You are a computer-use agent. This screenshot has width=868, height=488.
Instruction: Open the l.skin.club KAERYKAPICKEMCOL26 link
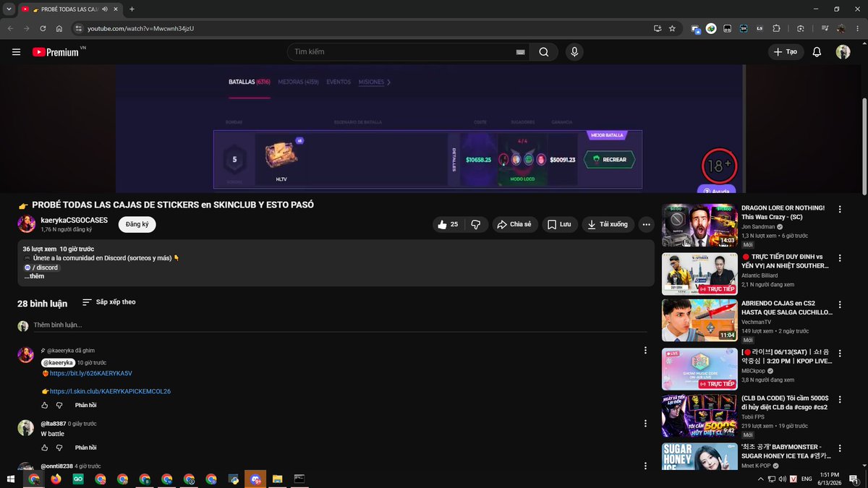coord(110,391)
